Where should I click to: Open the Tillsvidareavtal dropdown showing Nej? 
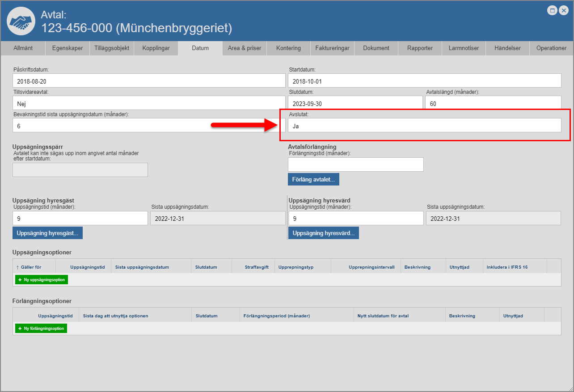pyautogui.click(x=149, y=104)
